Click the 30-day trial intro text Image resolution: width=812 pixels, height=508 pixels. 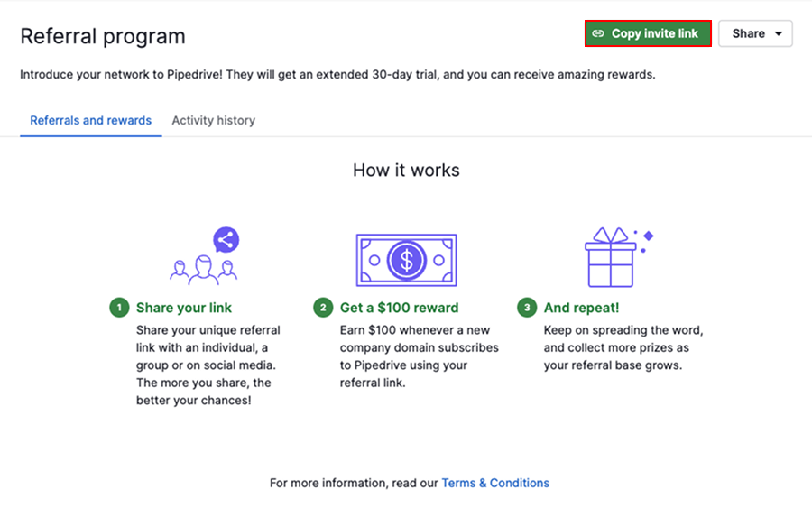coord(337,75)
